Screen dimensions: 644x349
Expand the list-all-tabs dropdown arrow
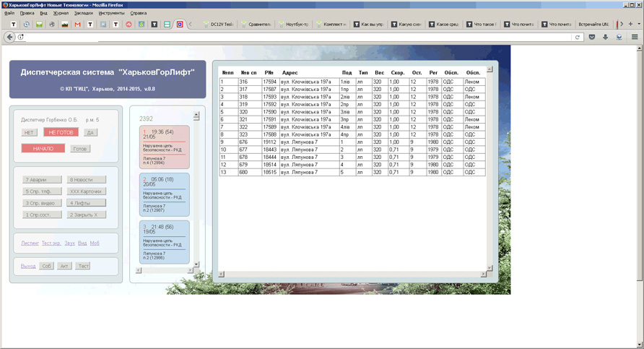click(638, 23)
